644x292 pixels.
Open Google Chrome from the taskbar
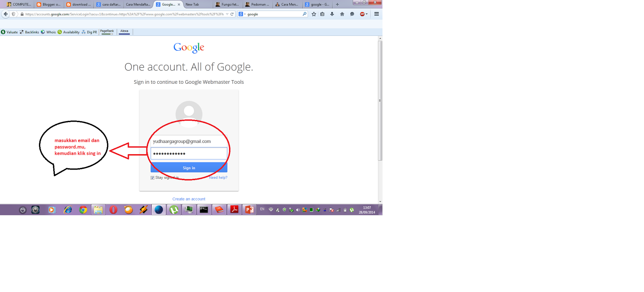coord(83,210)
